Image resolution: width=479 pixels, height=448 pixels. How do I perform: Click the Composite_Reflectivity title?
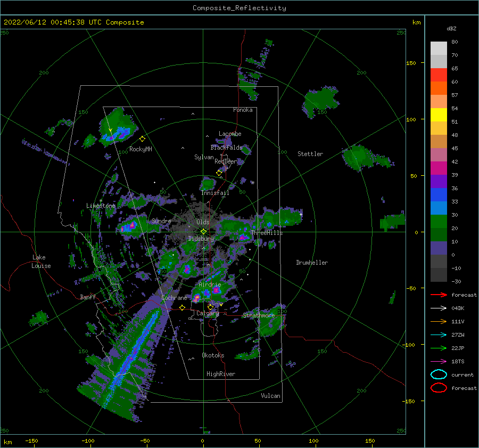240,8
